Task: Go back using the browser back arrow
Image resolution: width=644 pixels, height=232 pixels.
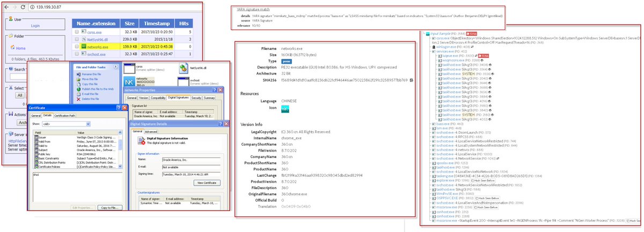Action: click(6, 7)
